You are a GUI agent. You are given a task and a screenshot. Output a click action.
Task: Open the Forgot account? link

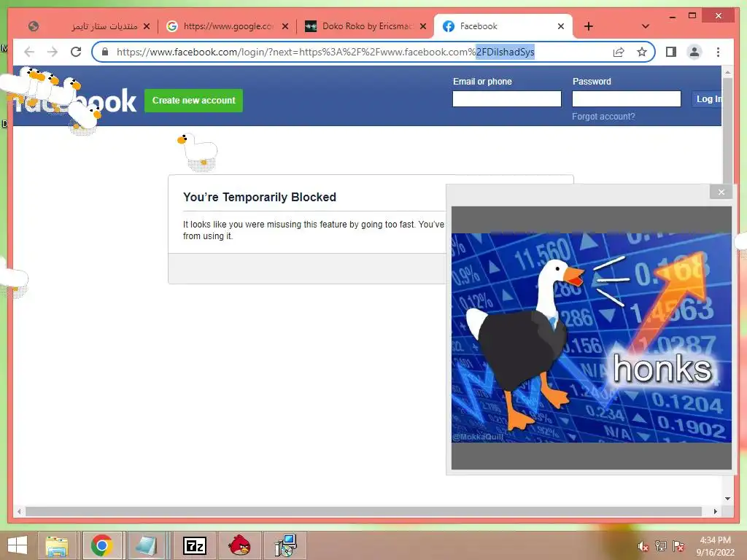pyautogui.click(x=603, y=117)
